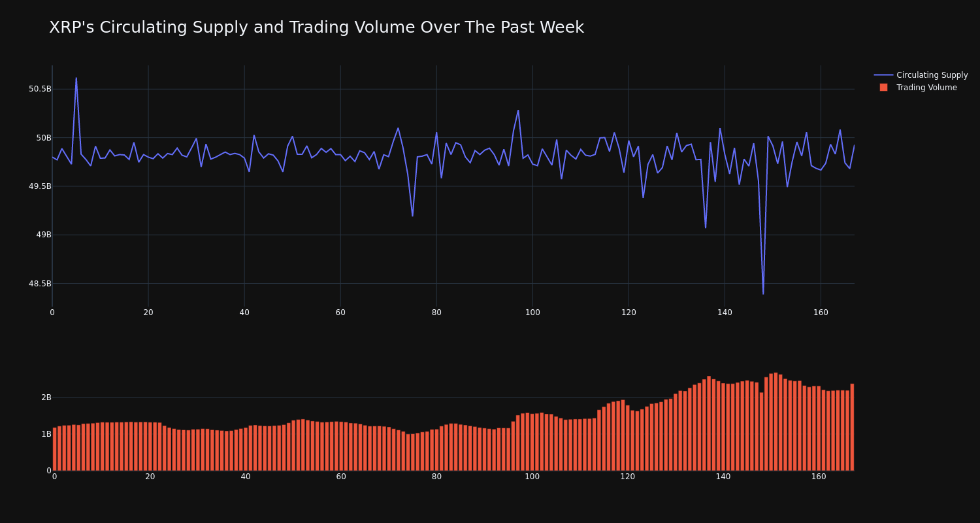The image size is (980, 523).
Task: Click the 80 tick on supply chart x-axis
Action: click(436, 312)
